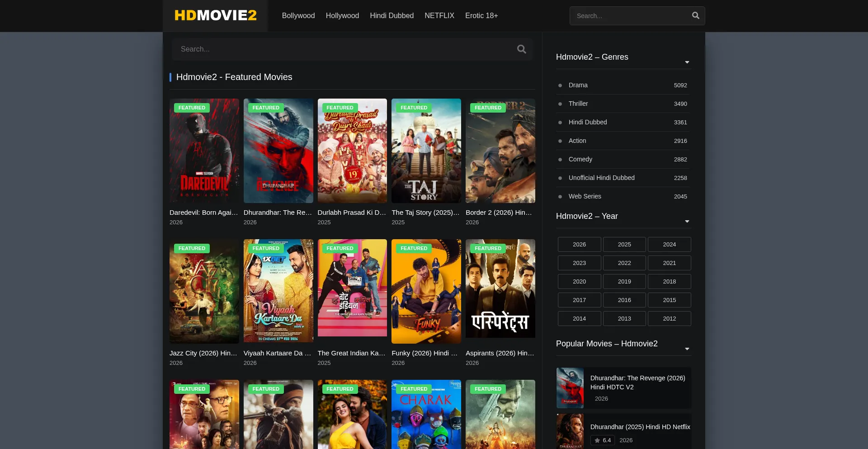Open popular Dhurandhar: The Revenge HDTC V2 link
This screenshot has width=868, height=449.
[638, 383]
